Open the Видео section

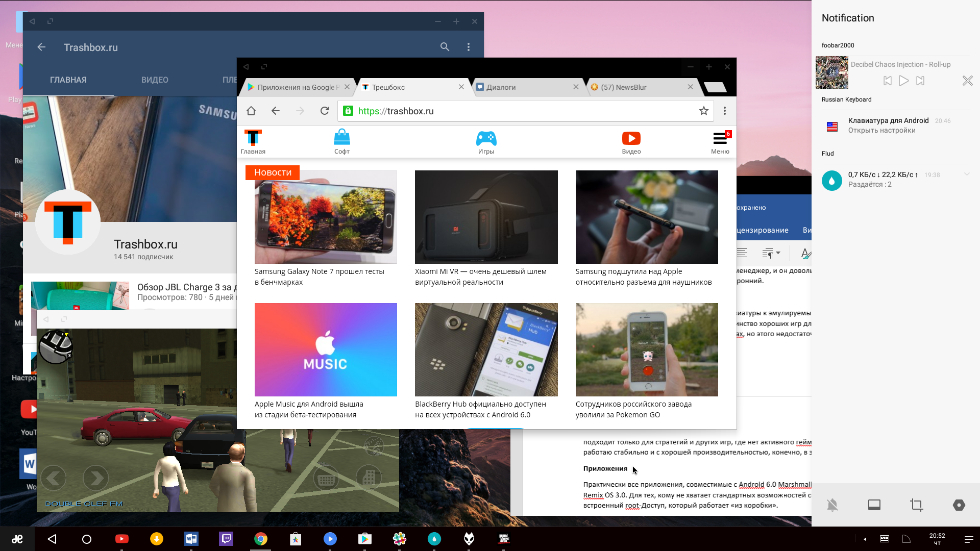pyautogui.click(x=631, y=142)
